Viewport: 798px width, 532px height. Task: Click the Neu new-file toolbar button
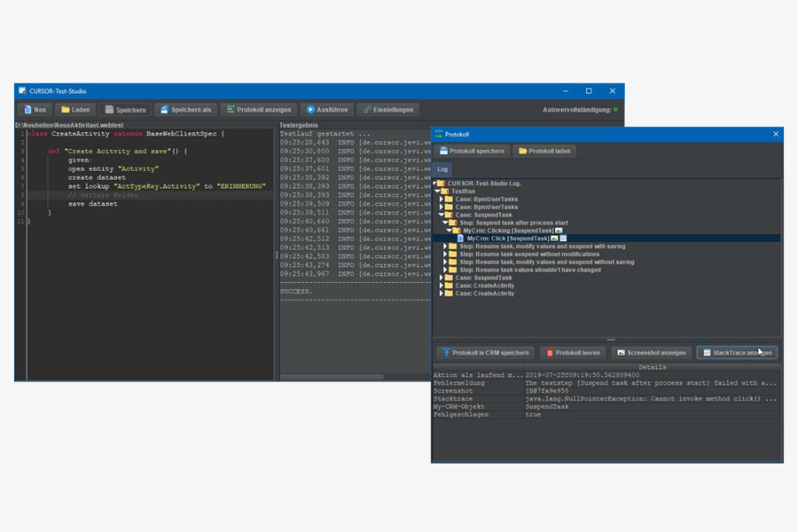(x=35, y=110)
